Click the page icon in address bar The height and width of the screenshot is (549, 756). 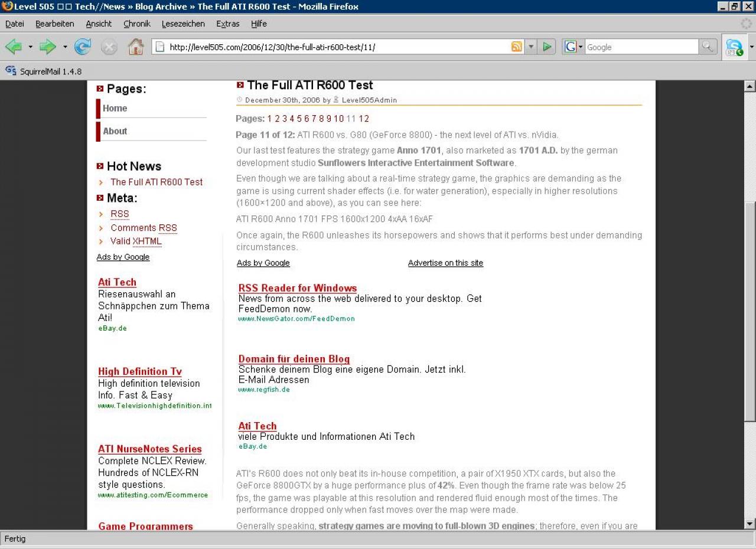tap(159, 47)
